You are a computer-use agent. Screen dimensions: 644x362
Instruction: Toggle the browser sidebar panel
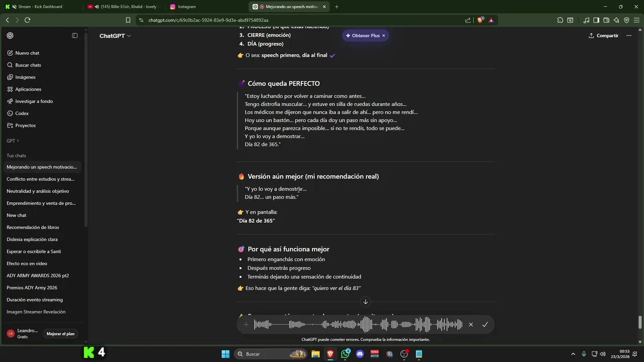(596, 20)
